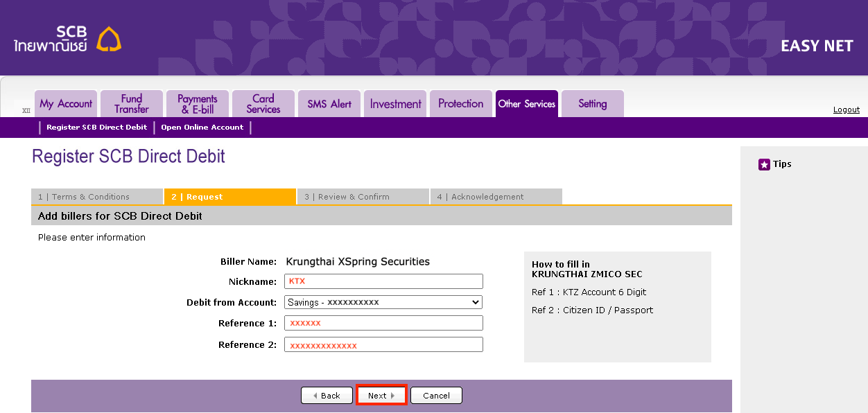Open Payments & E-bill tab

pyautogui.click(x=198, y=104)
